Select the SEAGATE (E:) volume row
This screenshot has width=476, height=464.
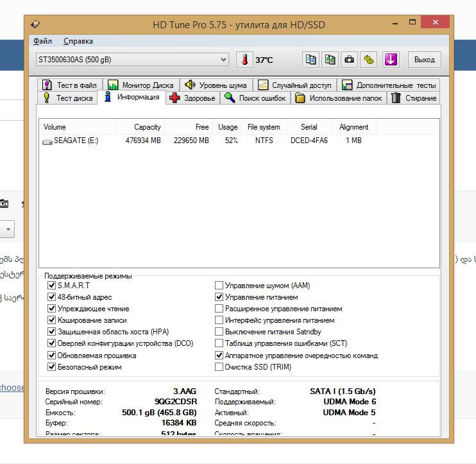[x=76, y=141]
